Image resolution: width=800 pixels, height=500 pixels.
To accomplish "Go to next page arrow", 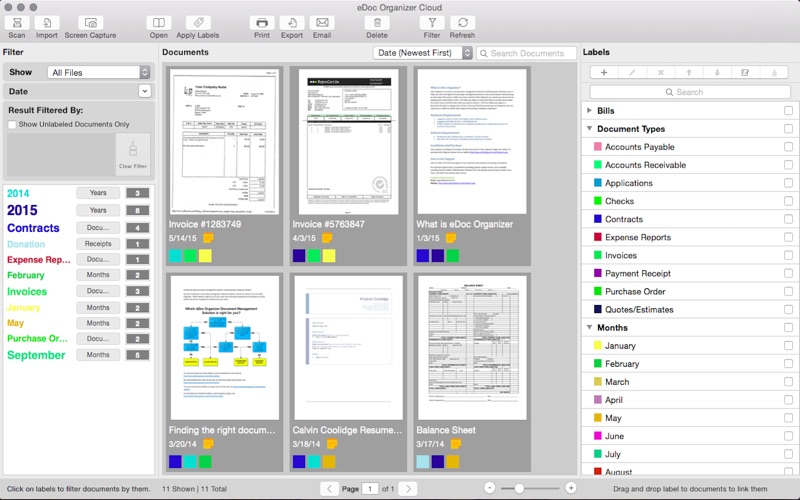I will 408,489.
